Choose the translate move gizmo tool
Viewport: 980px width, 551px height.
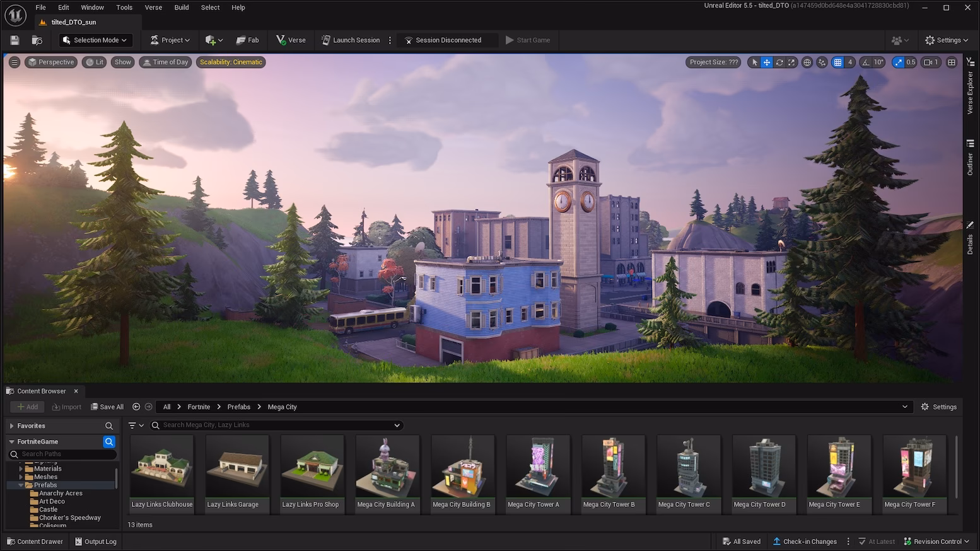pyautogui.click(x=767, y=62)
